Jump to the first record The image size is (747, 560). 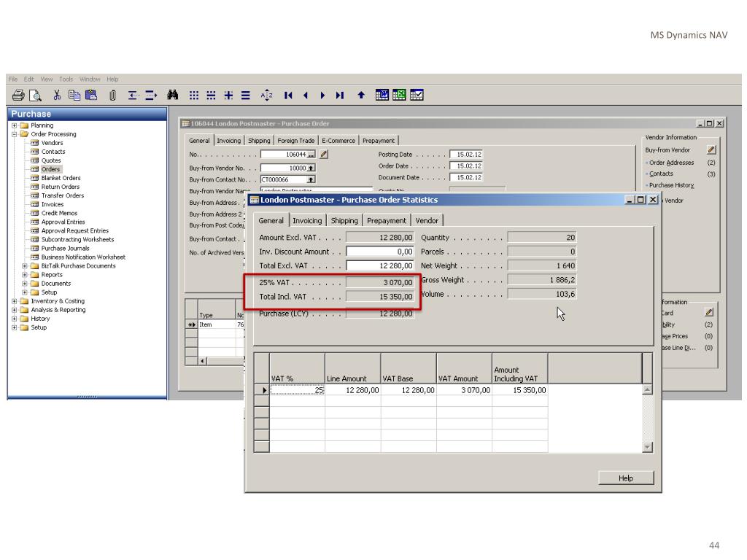pos(288,96)
